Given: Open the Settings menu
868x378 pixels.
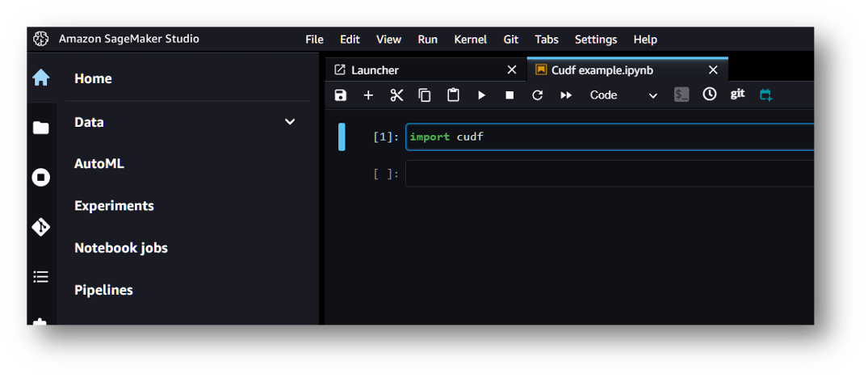Looking at the screenshot, I should tap(596, 40).
